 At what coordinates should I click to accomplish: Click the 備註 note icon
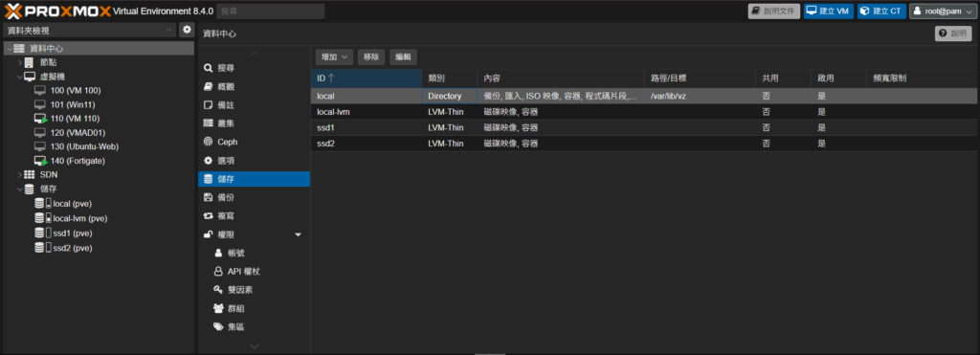[208, 105]
